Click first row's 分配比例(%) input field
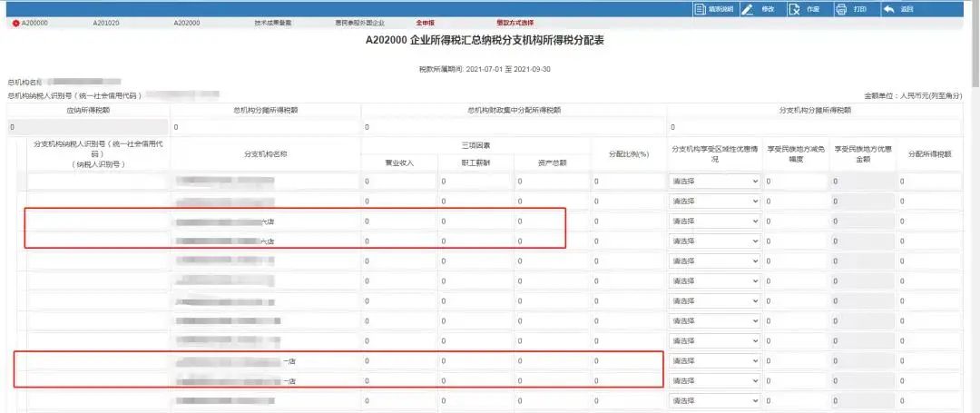Viewport: 980px width, 413px height. (x=628, y=182)
